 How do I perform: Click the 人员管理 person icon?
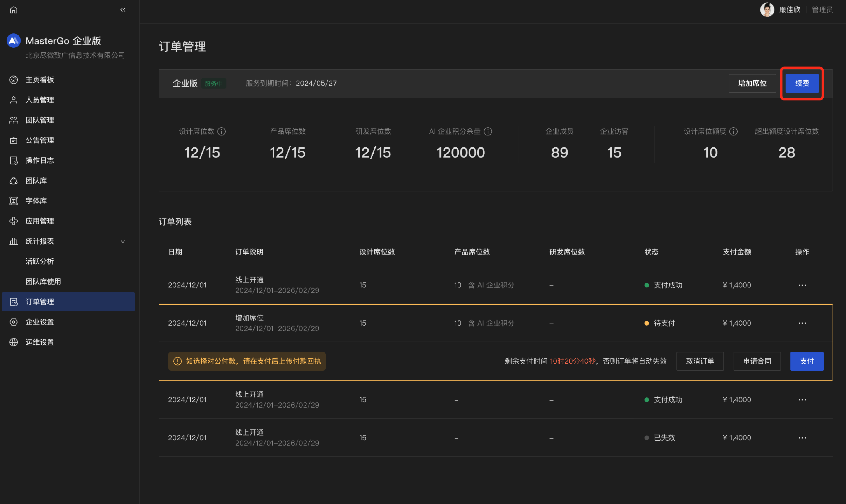pos(14,100)
